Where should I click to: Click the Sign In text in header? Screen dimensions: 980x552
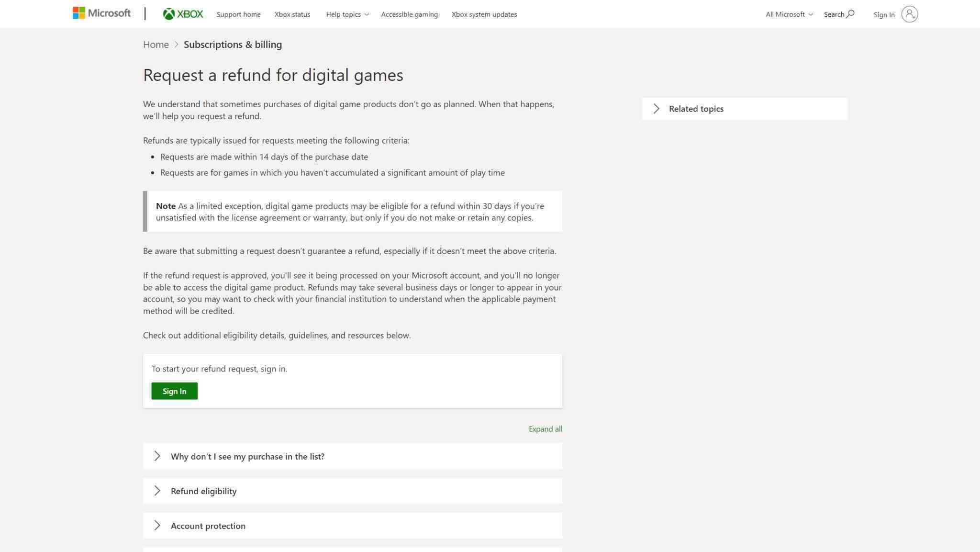coord(883,15)
